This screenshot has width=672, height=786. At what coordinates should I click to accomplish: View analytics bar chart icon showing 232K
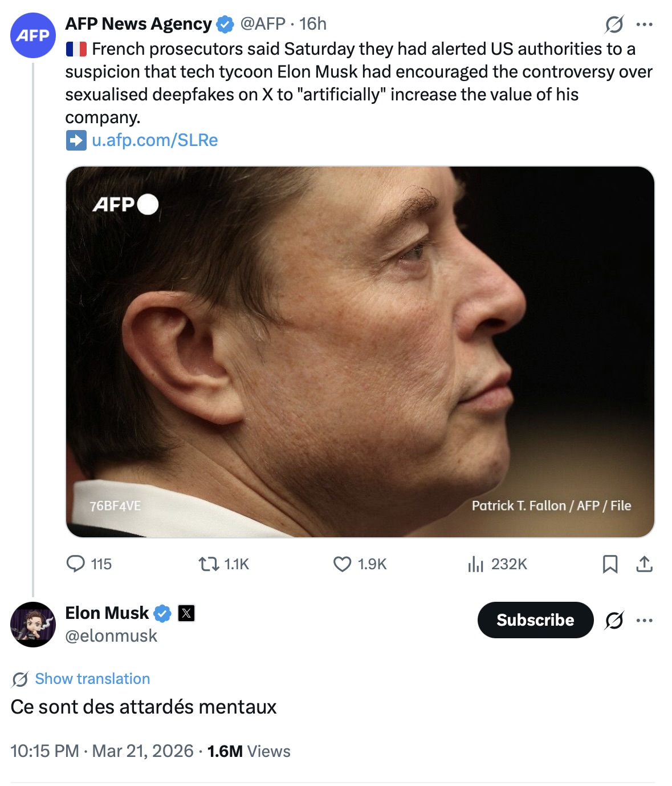click(475, 564)
